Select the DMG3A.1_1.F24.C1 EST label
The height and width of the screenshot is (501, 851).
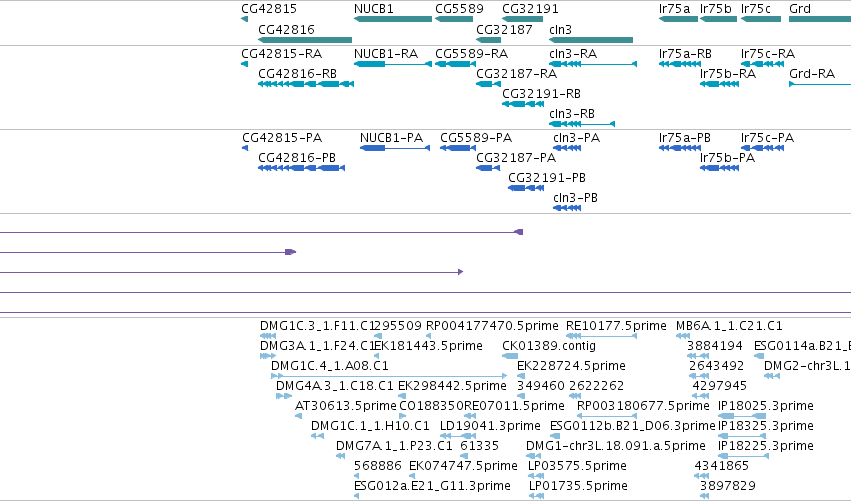[317, 346]
